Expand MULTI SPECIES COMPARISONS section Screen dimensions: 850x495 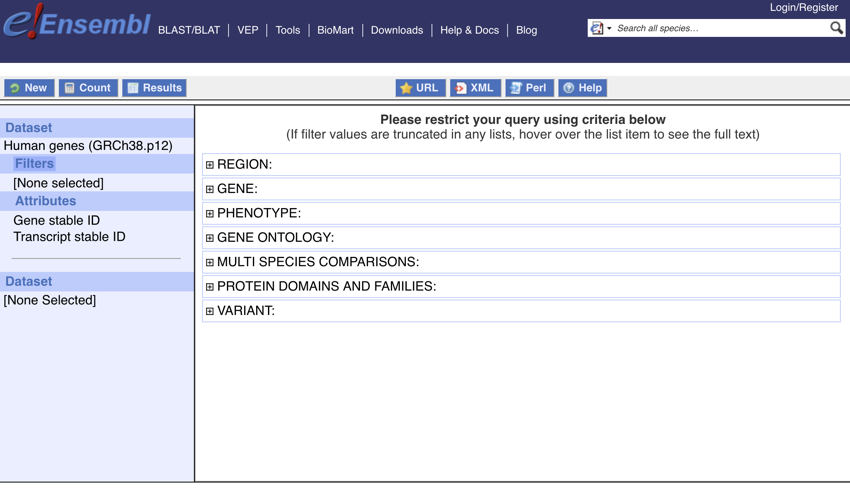tap(210, 263)
